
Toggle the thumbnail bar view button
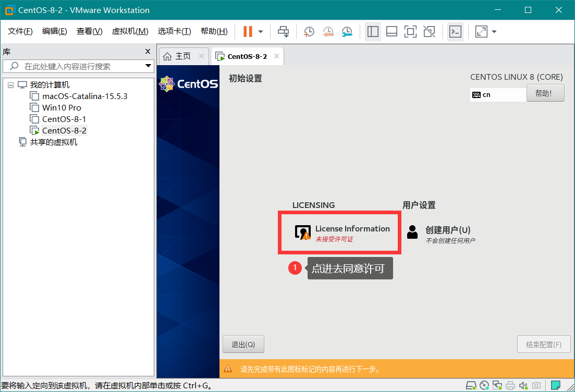pos(392,32)
